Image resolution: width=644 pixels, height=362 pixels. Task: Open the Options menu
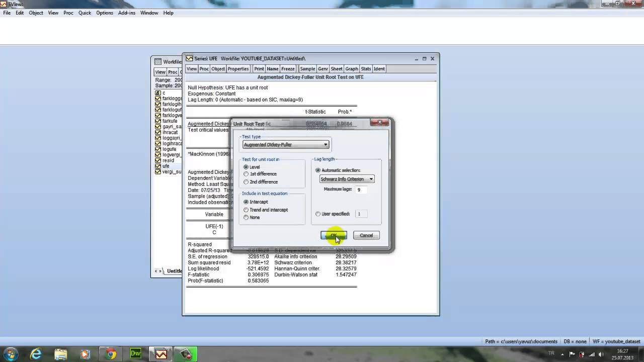coord(105,13)
